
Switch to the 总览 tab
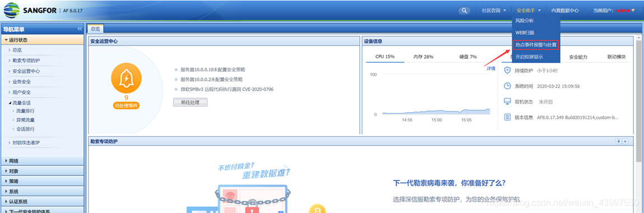[x=95, y=29]
